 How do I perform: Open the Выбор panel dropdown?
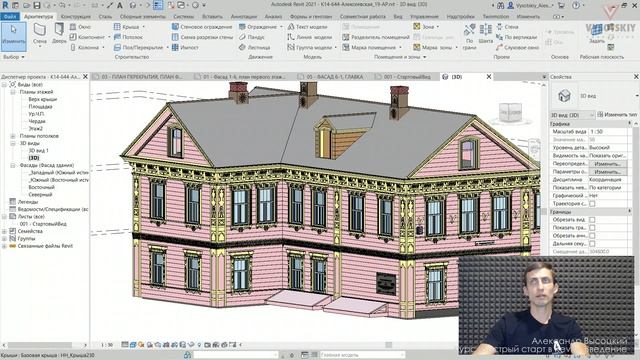point(13,57)
